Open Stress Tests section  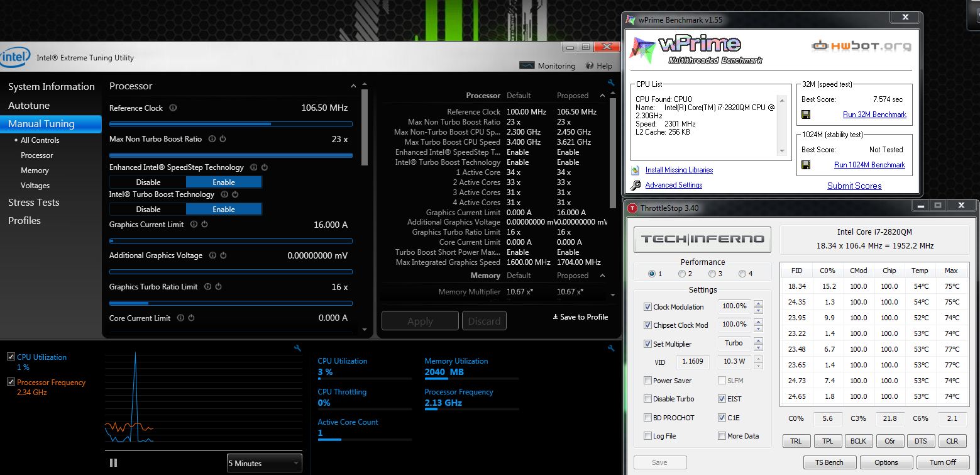(x=34, y=203)
